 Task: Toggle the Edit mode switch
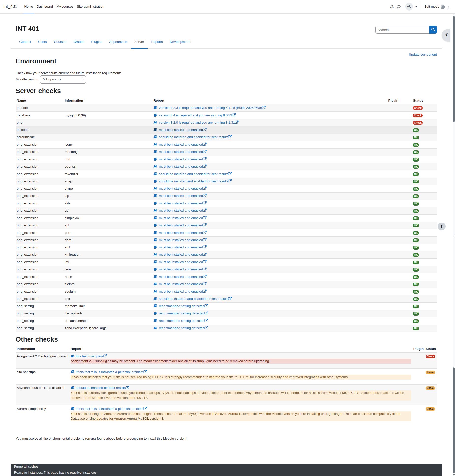pyautogui.click(x=445, y=7)
